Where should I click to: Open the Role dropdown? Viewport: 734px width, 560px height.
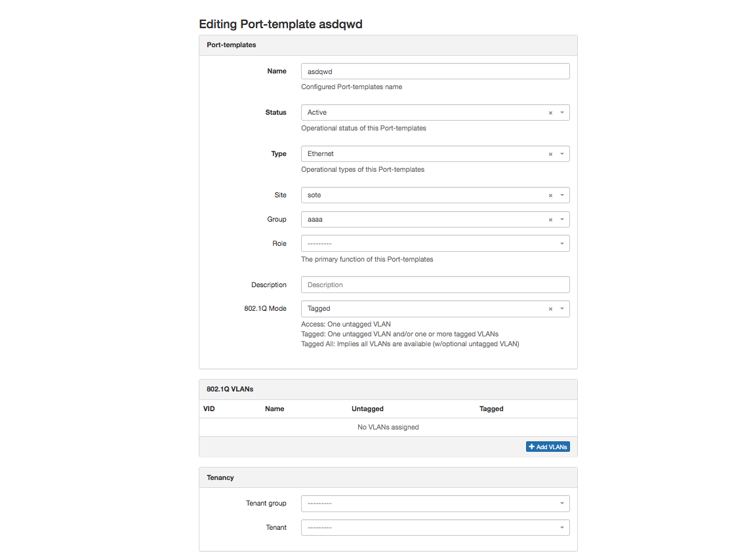[562, 244]
